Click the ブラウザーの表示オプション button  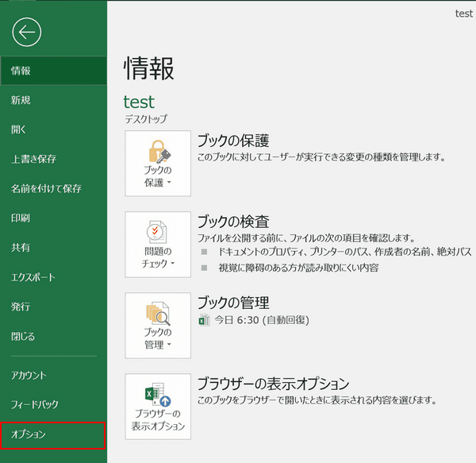pos(158,407)
